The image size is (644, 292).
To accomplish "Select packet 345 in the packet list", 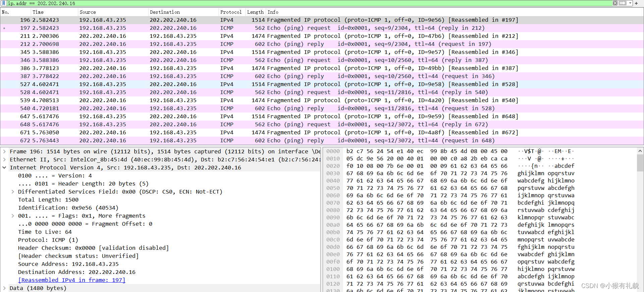I will [322, 52].
